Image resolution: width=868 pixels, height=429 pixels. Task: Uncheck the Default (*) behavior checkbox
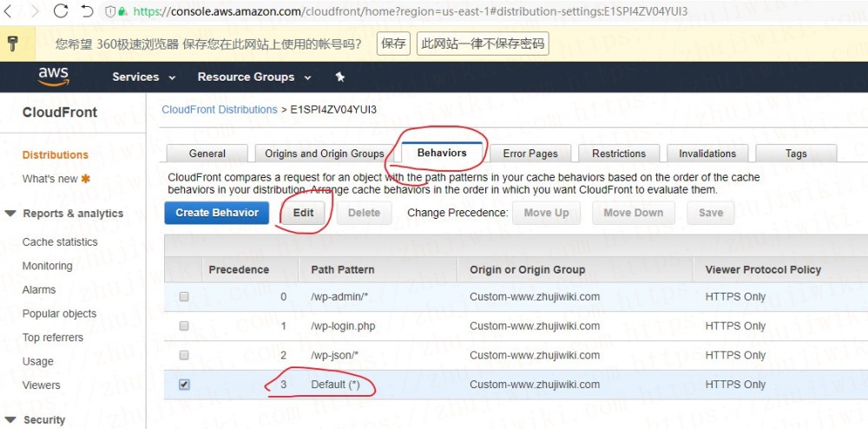(184, 385)
